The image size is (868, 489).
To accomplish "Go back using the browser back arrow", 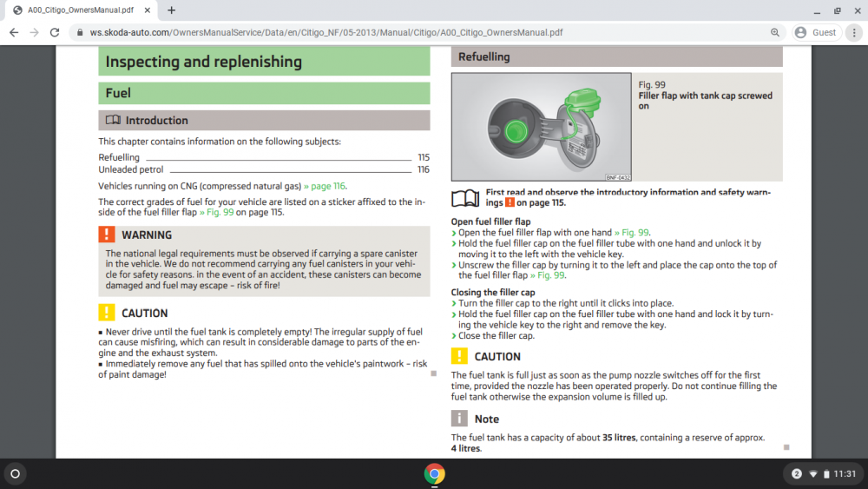I will click(x=14, y=33).
